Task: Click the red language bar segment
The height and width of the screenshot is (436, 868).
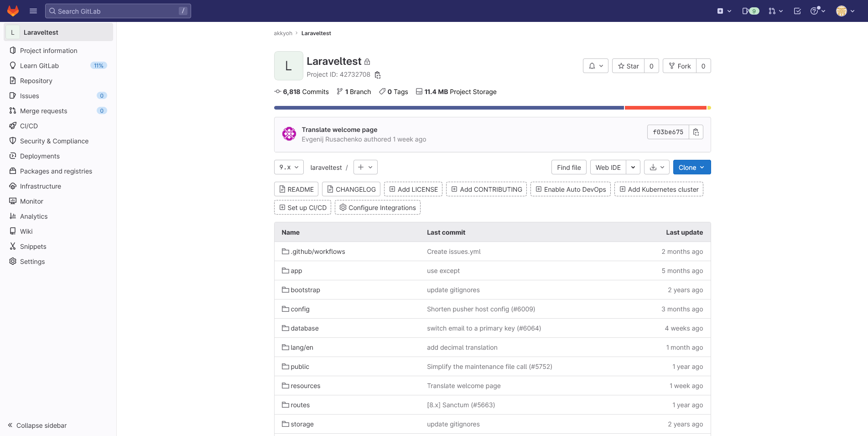Action: (x=665, y=108)
